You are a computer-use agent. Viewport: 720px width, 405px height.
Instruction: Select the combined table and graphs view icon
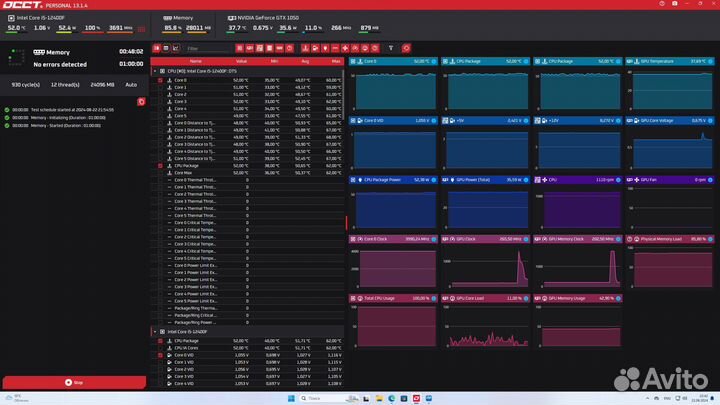click(157, 48)
